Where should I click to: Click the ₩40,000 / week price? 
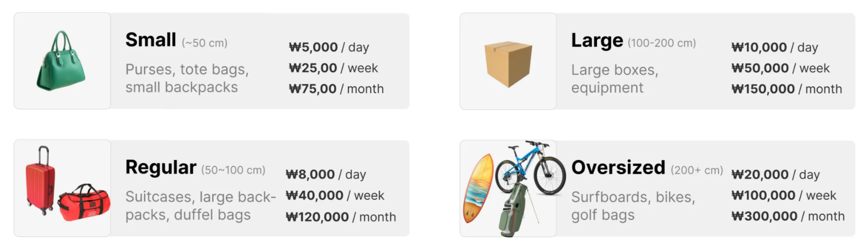click(335, 196)
